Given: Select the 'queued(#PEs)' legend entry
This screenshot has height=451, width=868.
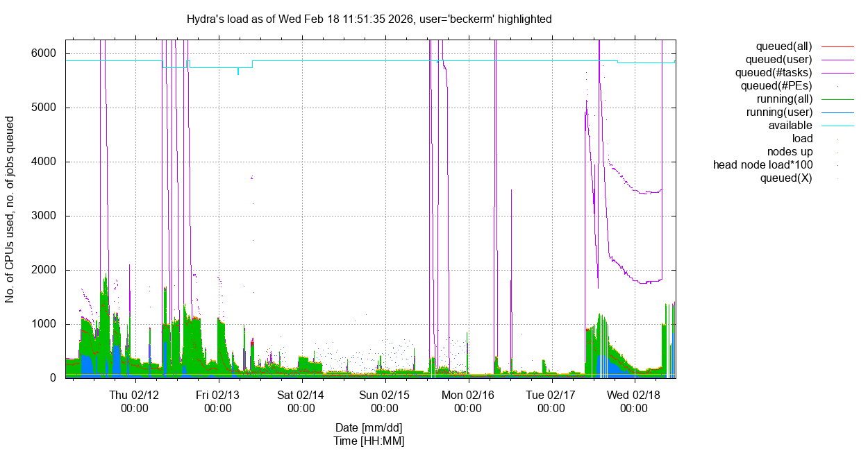Looking at the screenshot, I should point(776,86).
